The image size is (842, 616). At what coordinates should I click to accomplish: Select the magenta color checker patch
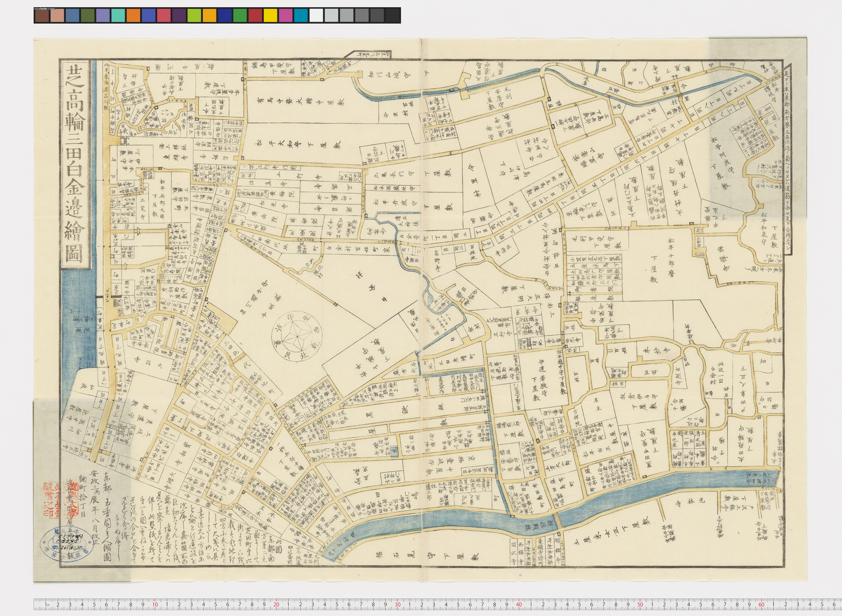pos(285,16)
